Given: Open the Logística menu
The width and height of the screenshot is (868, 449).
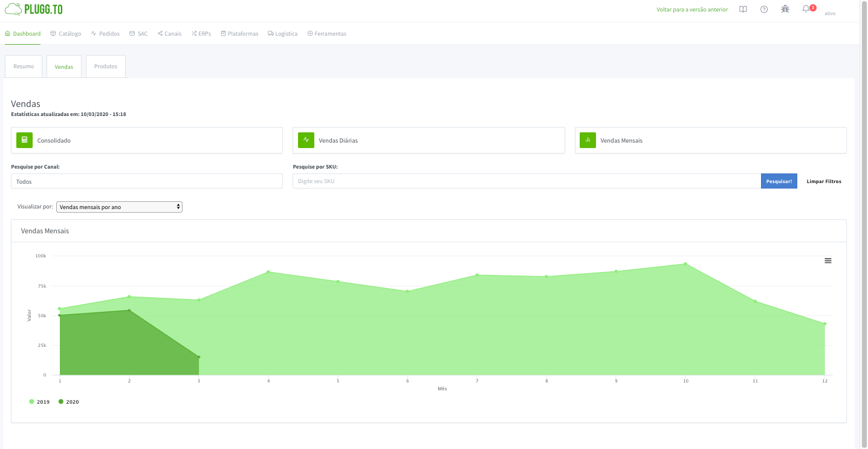Looking at the screenshot, I should pyautogui.click(x=283, y=34).
